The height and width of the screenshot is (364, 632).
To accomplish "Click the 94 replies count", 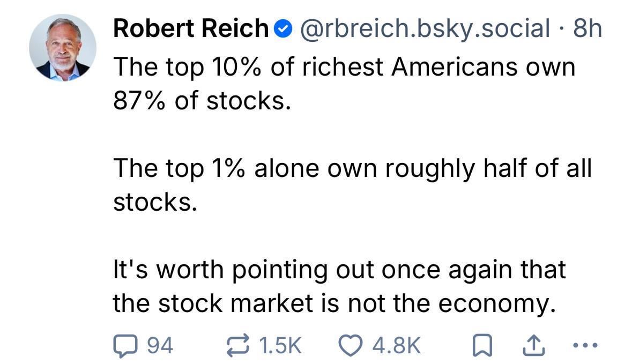I will 159,346.
